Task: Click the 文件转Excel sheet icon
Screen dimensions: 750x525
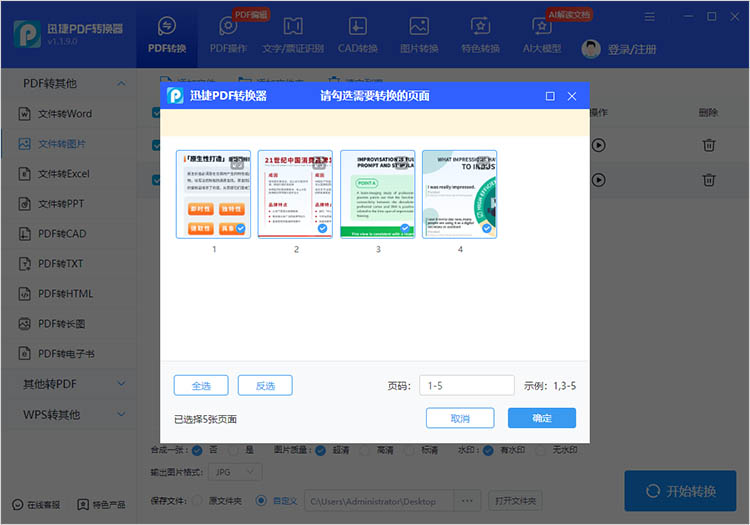Action: click(24, 174)
